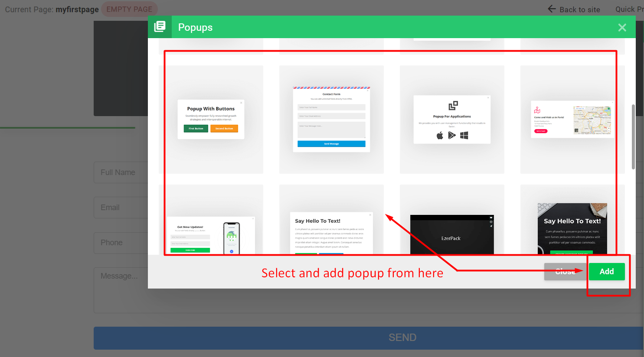Click the Windows icon in Popup For Applications
Viewport: 644px width, 357px height.
coord(464,135)
